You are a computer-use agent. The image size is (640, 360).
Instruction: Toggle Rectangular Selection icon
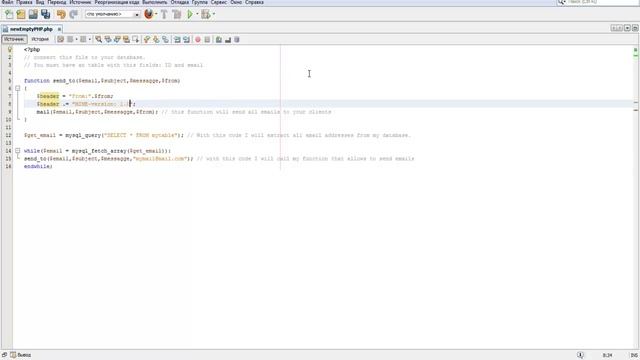(x=136, y=40)
